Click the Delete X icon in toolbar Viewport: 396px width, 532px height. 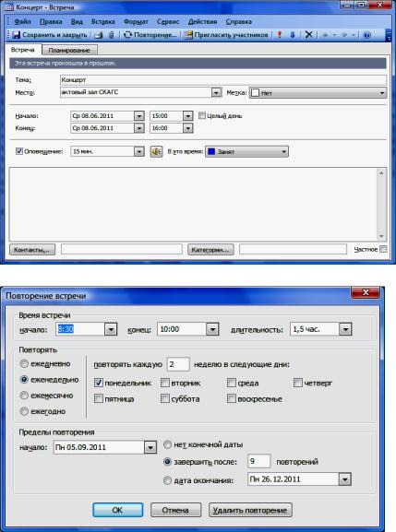coord(308,35)
